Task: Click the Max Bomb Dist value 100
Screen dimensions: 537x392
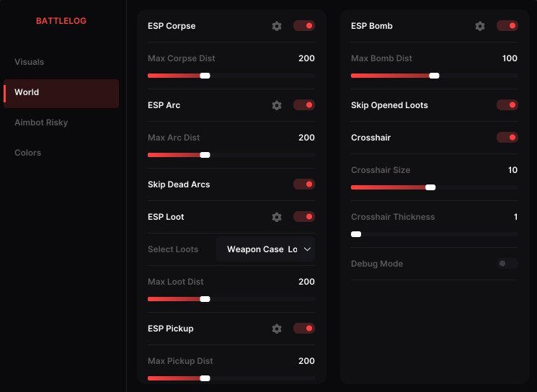Action: [510, 58]
